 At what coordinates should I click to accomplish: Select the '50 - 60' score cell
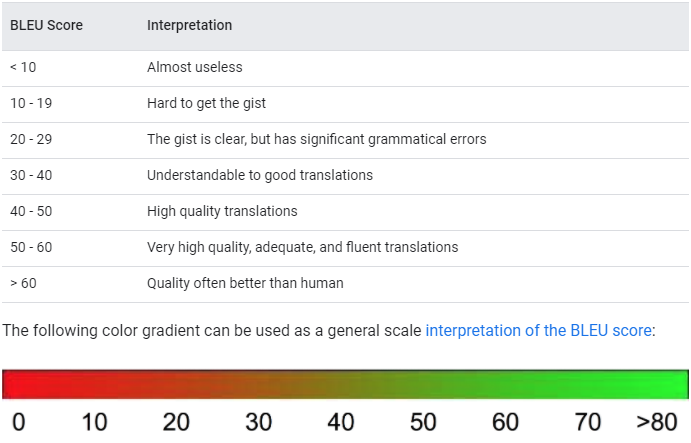click(x=31, y=247)
